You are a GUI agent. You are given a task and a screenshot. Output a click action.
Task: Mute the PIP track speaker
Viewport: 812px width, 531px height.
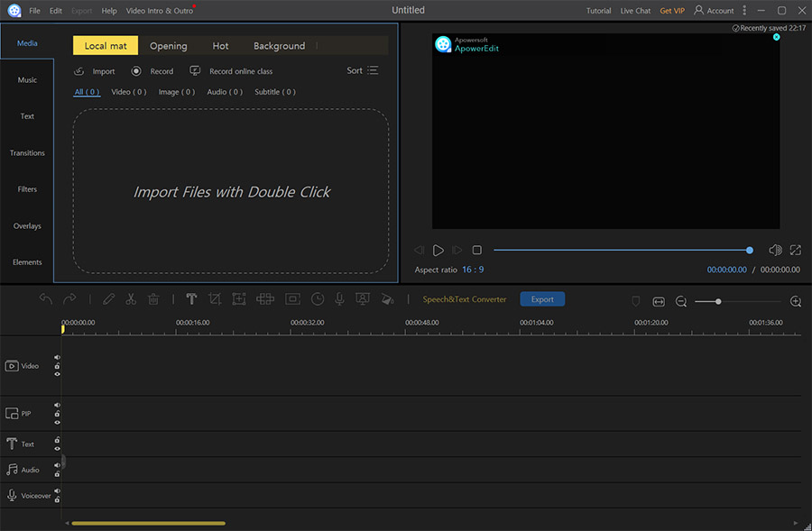[x=57, y=406]
